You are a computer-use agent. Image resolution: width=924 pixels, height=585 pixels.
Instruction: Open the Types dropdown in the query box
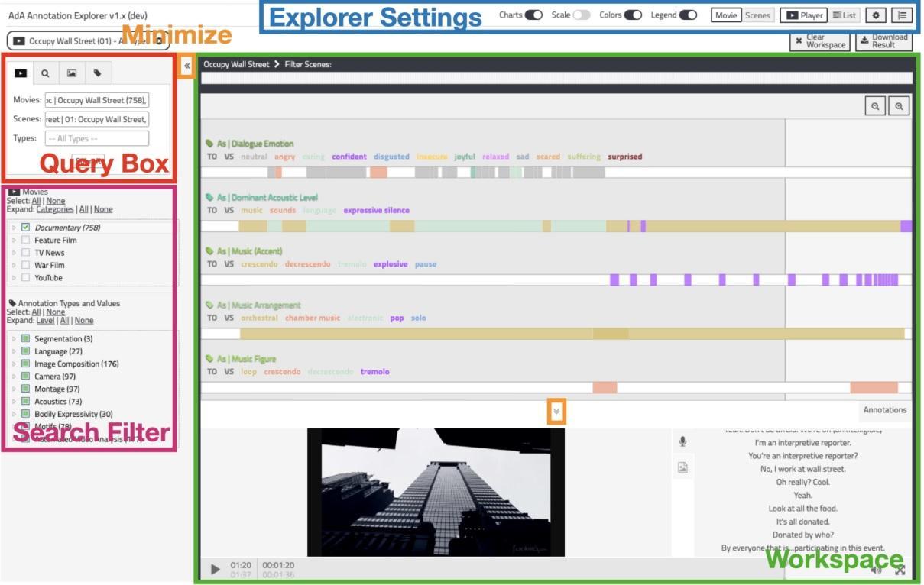click(96, 138)
